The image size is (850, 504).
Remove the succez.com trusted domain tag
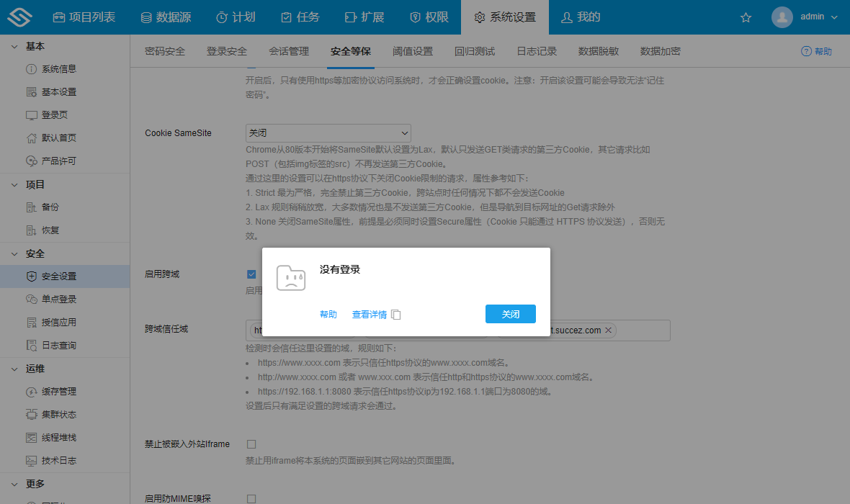point(607,330)
